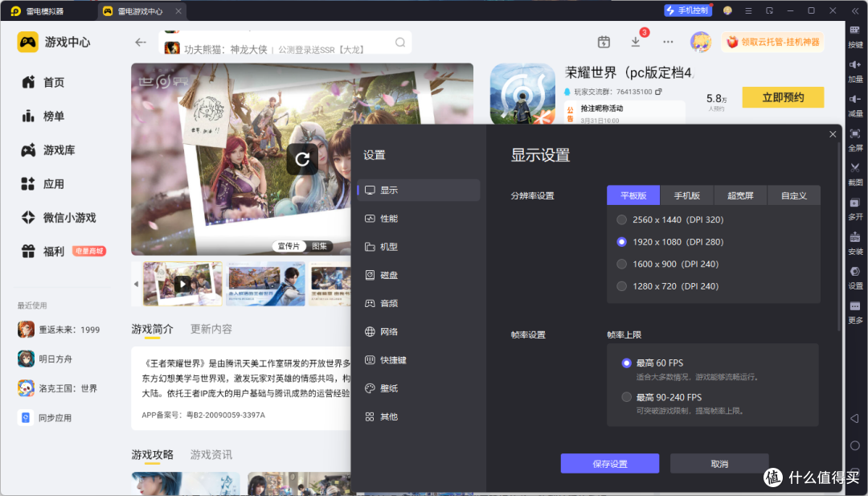Click the 立即预约 reserve button
Image resolution: width=868 pixels, height=496 pixels.
[783, 97]
